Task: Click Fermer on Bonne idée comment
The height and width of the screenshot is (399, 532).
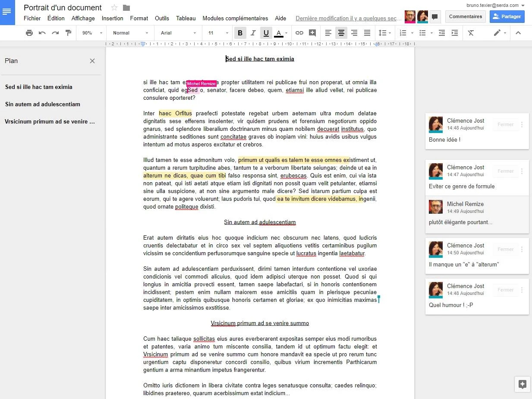Action: pyautogui.click(x=505, y=124)
